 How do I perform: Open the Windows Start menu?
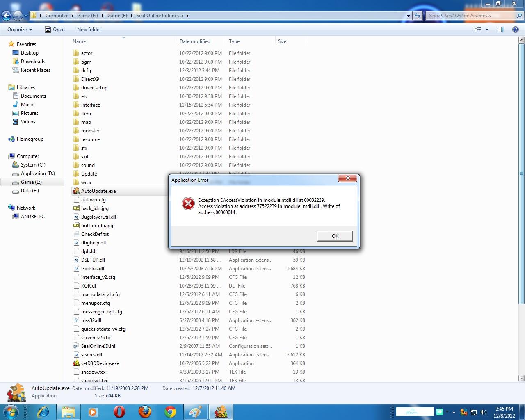pyautogui.click(x=11, y=412)
